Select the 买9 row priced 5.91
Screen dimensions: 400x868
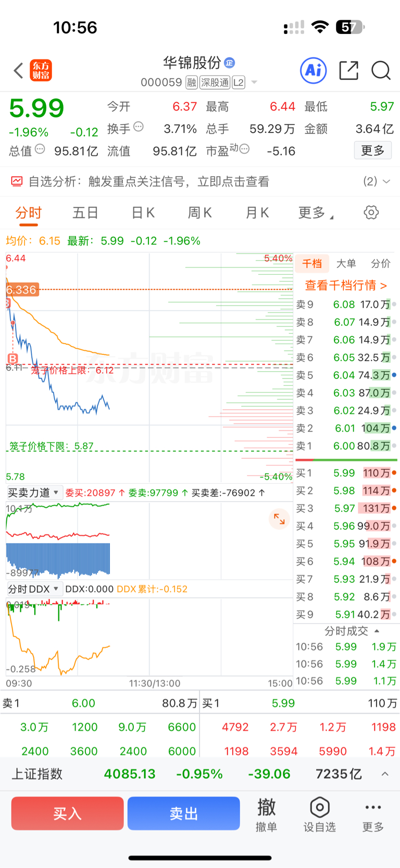(x=346, y=615)
